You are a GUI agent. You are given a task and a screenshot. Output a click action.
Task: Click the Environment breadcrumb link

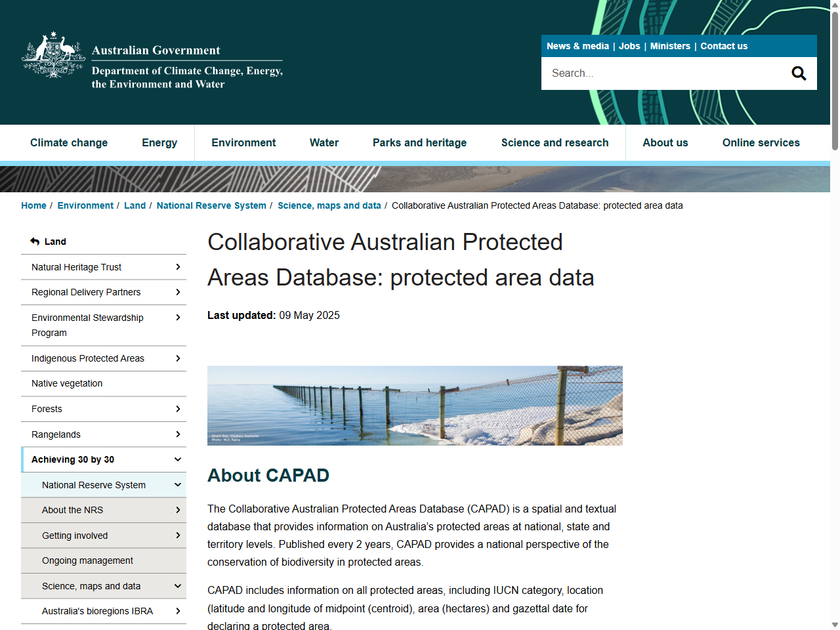[85, 205]
